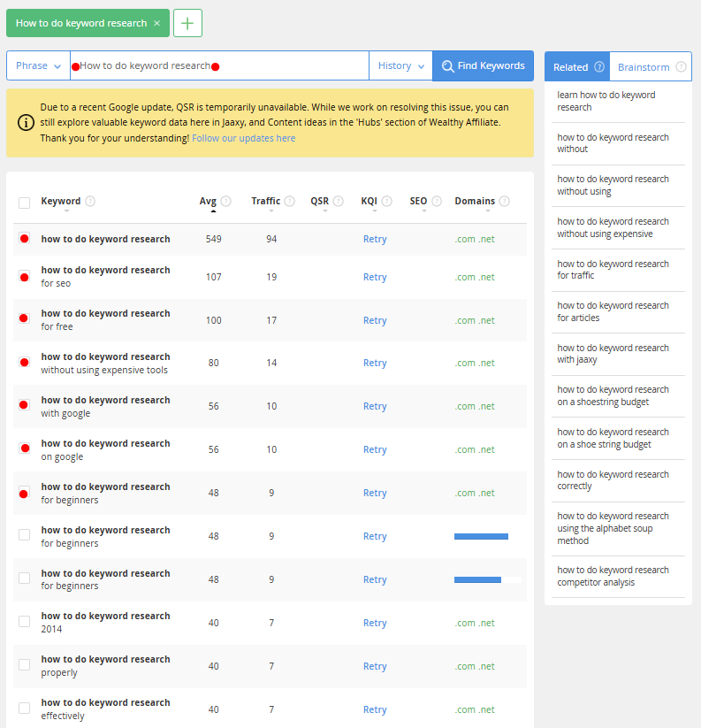Click the blue SEO score bar for the beginners row

(481, 536)
